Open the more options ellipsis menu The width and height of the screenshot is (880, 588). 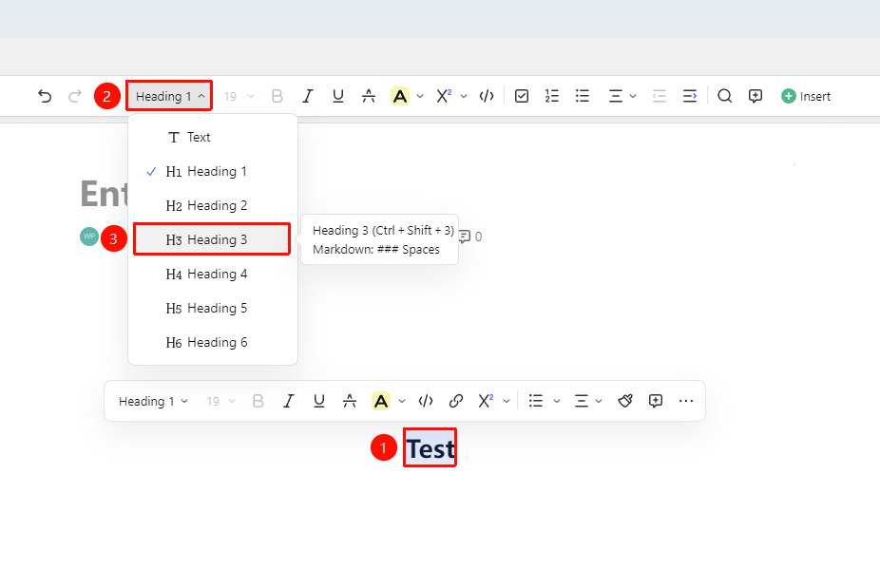686,401
